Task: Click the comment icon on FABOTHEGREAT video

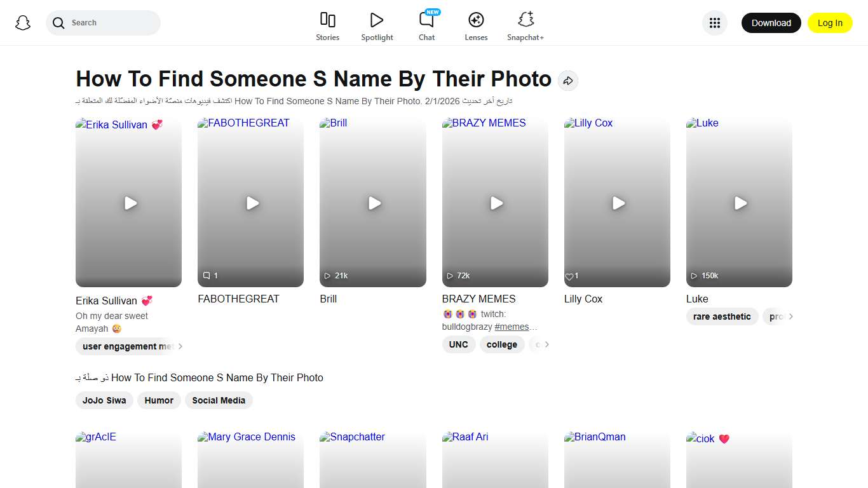Action: coord(207,275)
